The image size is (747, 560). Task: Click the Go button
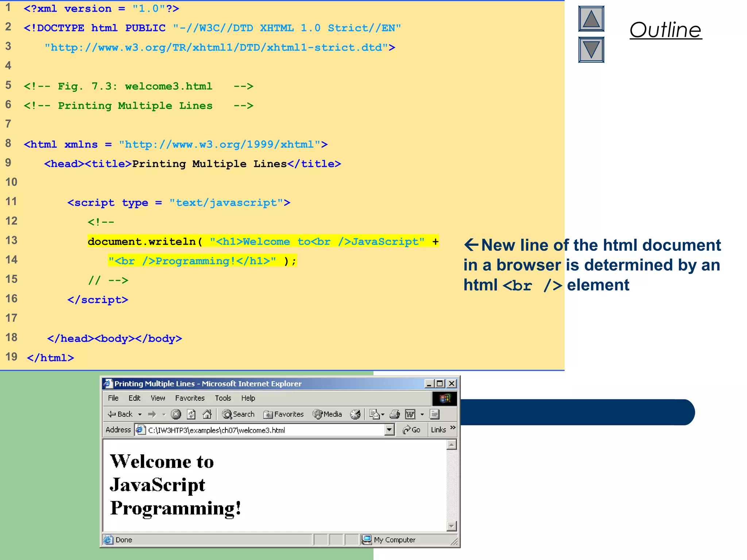point(411,430)
